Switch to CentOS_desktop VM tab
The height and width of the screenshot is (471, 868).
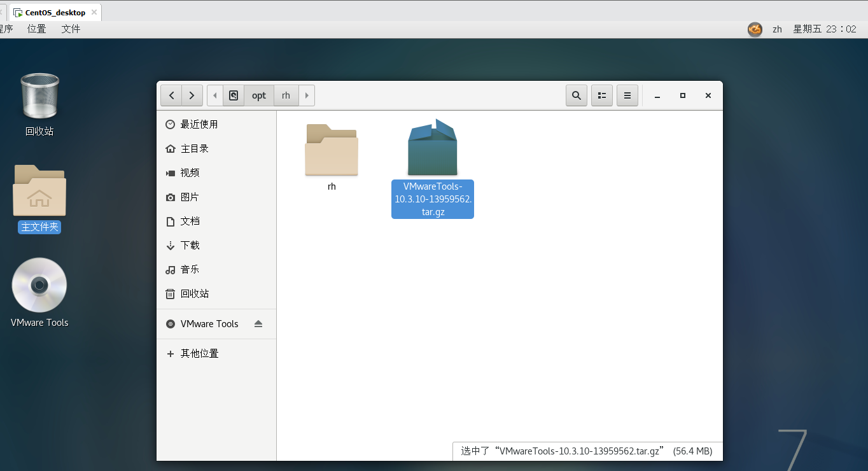[x=55, y=12]
